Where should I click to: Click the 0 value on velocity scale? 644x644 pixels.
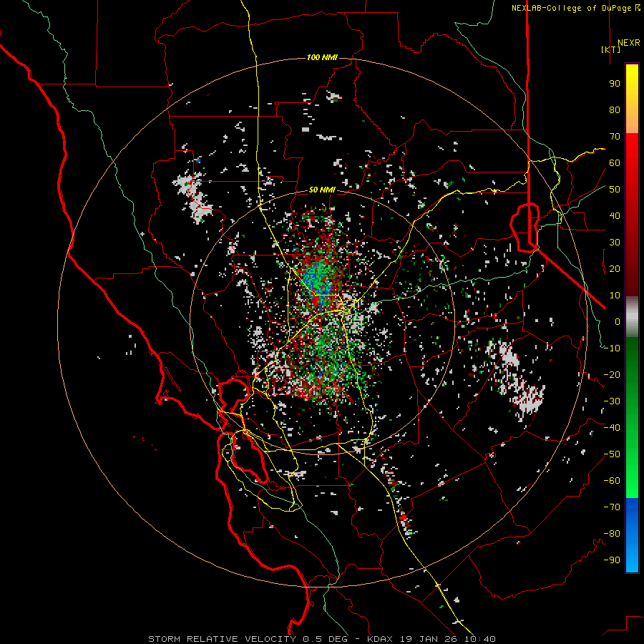[x=618, y=321]
